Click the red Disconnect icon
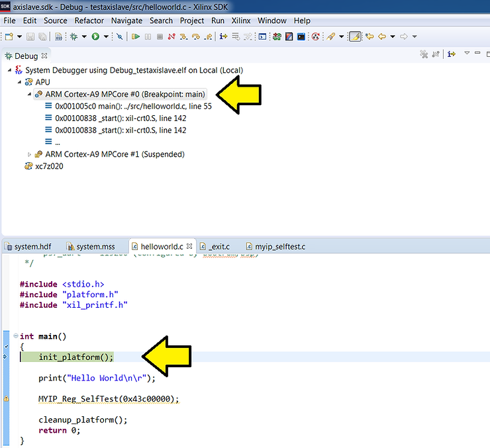The height and width of the screenshot is (448, 490). click(171, 36)
